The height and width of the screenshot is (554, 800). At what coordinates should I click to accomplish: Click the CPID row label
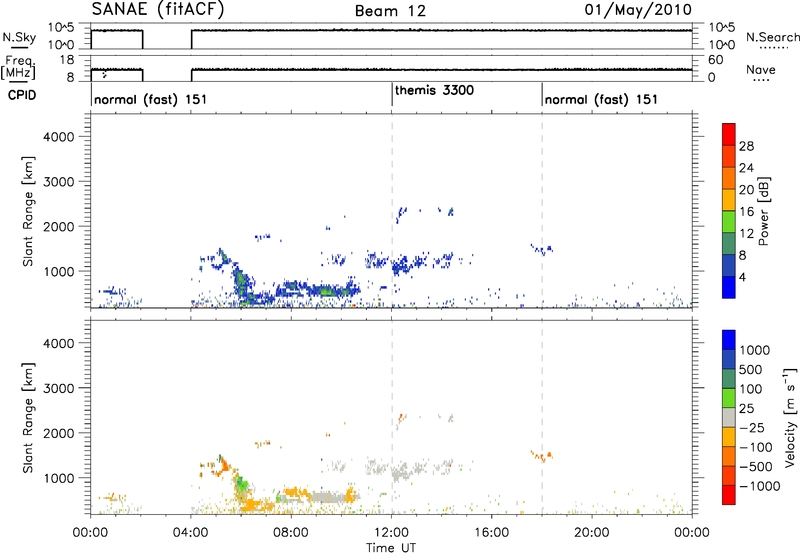(22, 95)
